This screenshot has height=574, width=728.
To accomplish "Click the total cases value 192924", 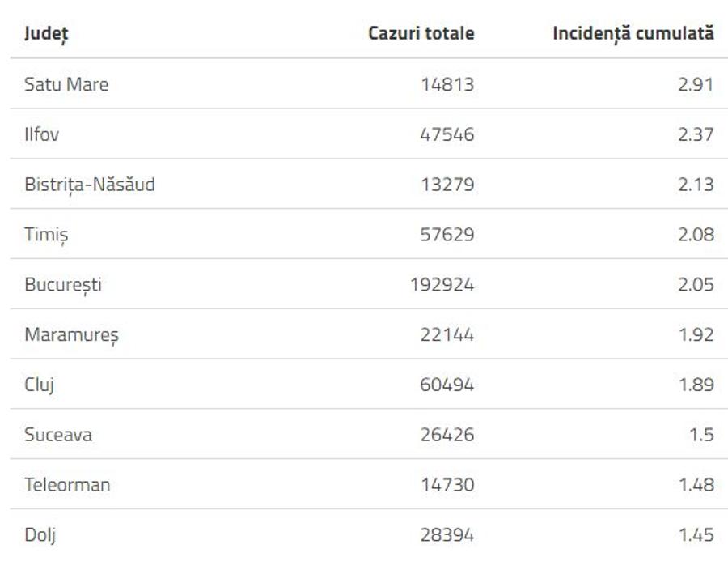I will [x=442, y=285].
